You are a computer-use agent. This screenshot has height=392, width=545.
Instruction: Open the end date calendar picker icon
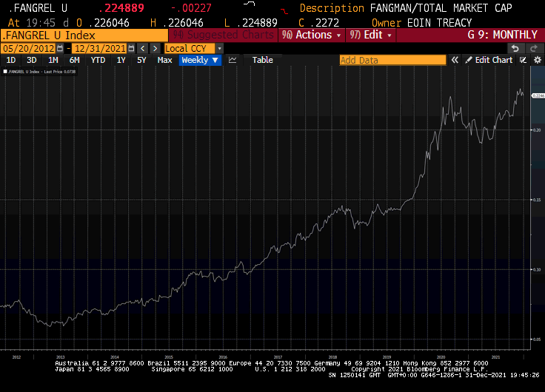pyautogui.click(x=131, y=48)
